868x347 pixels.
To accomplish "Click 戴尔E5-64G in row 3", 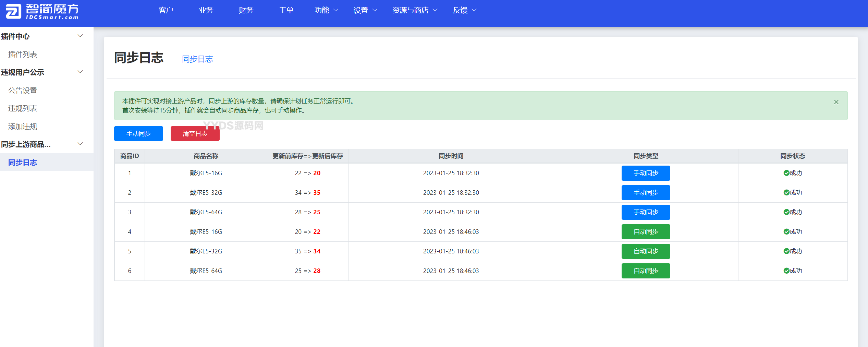I will point(206,212).
